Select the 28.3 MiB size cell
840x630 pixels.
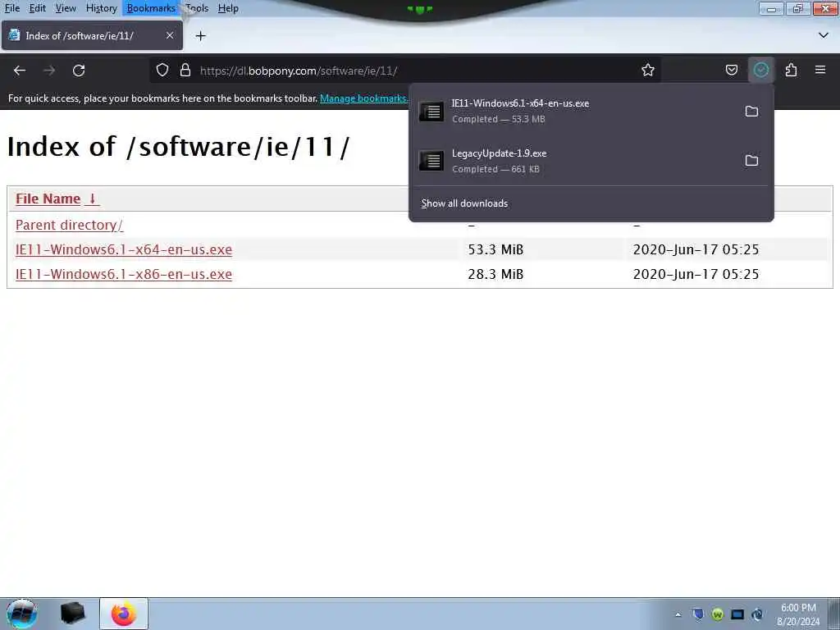point(495,274)
